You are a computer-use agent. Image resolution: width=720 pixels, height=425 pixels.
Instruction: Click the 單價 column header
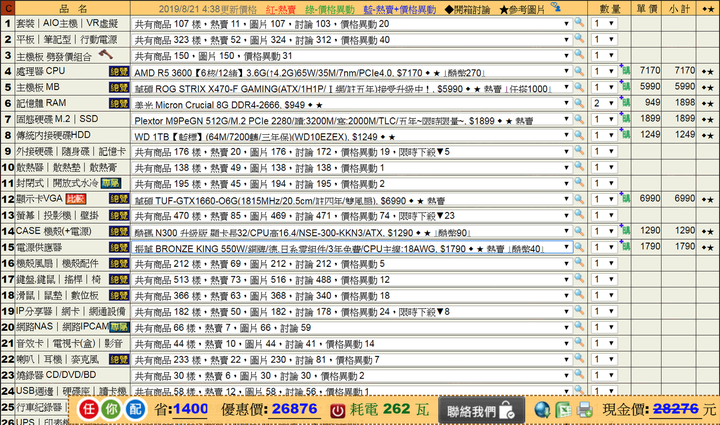[x=647, y=9]
